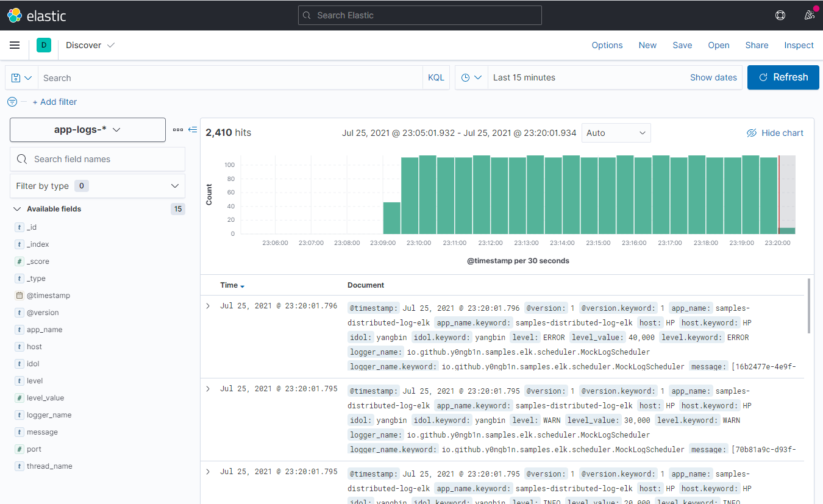This screenshot has width=823, height=504.
Task: Open filter settings icon beside Add filter
Action: [x=12, y=102]
